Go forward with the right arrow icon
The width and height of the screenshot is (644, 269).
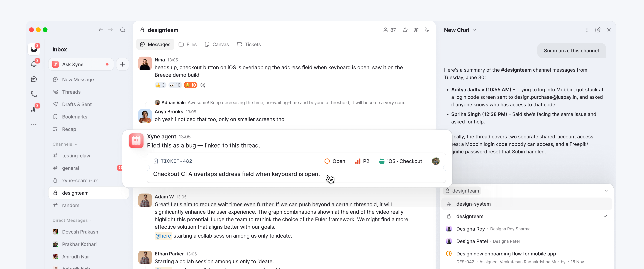point(110,30)
